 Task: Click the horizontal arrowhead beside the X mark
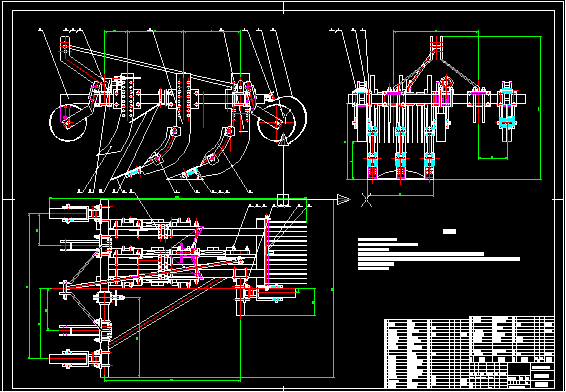(344, 199)
